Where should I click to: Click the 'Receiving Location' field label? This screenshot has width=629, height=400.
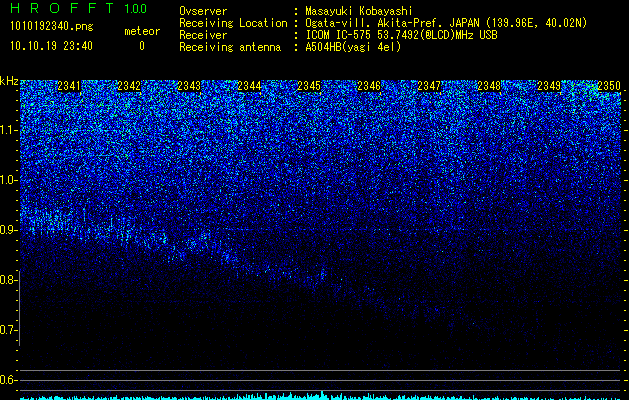click(233, 23)
